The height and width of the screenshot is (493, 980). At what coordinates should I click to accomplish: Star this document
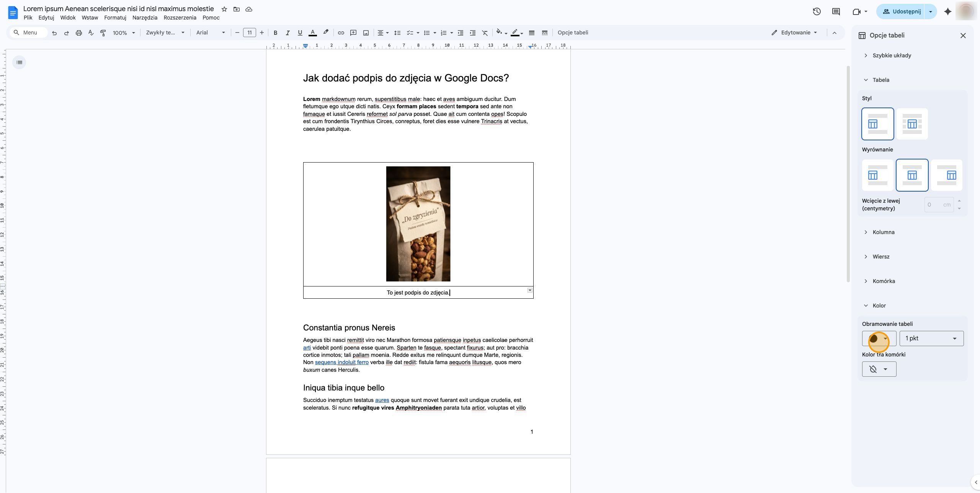[224, 9]
